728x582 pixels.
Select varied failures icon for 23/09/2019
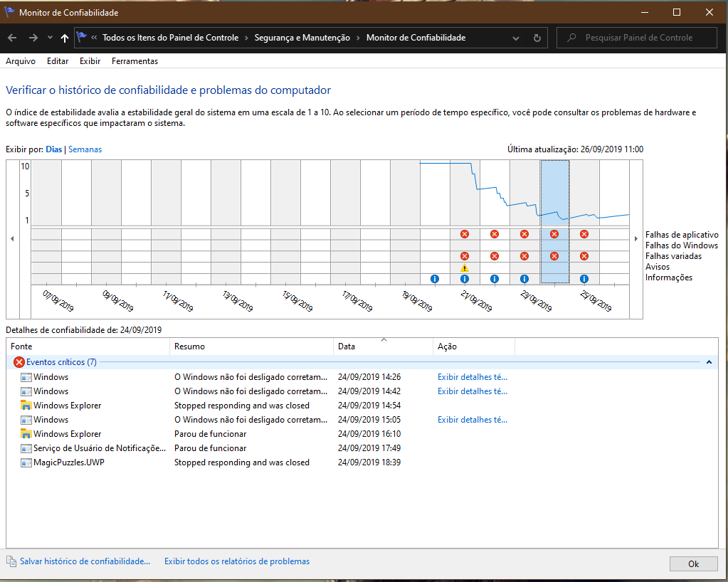click(524, 255)
